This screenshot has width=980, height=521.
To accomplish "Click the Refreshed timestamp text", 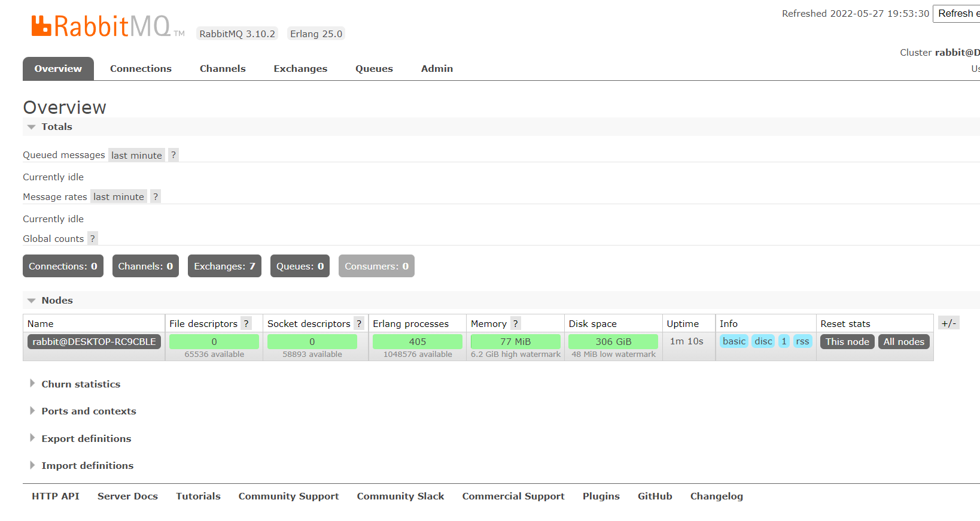I will point(856,13).
